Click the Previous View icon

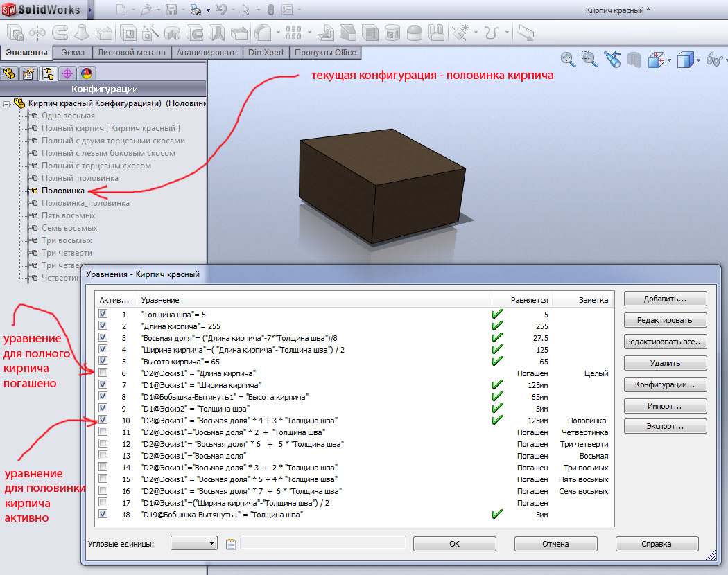612,60
